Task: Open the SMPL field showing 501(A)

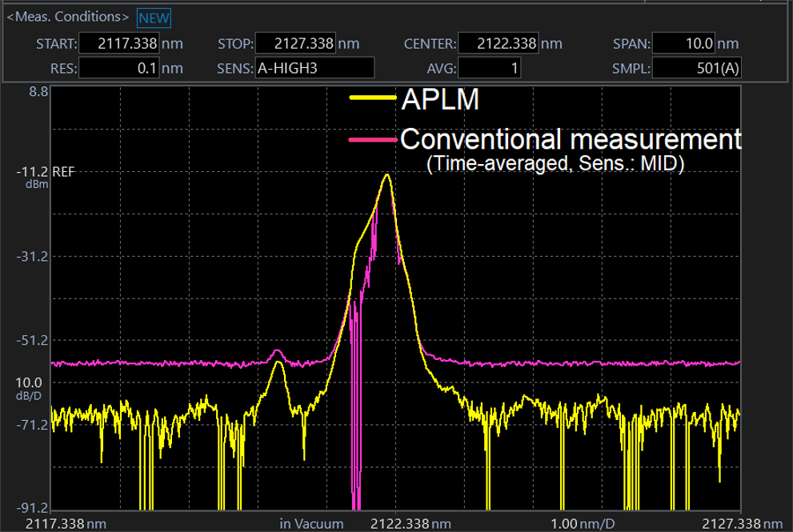Action: pyautogui.click(x=696, y=69)
